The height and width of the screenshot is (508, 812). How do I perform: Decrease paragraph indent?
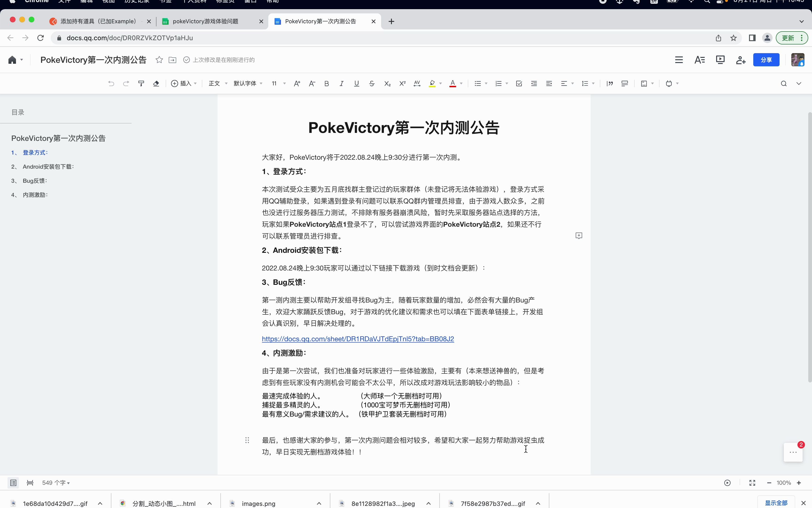(534, 84)
